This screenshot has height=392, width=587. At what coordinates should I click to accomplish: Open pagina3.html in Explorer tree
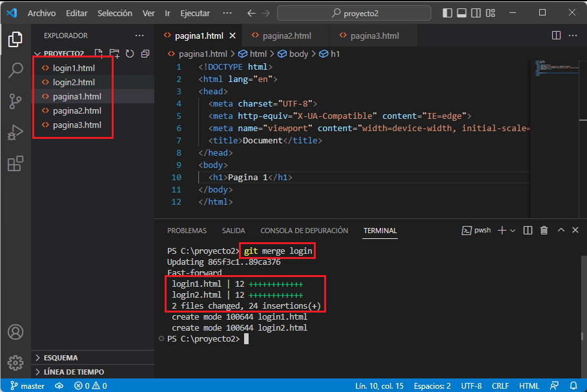(93, 125)
